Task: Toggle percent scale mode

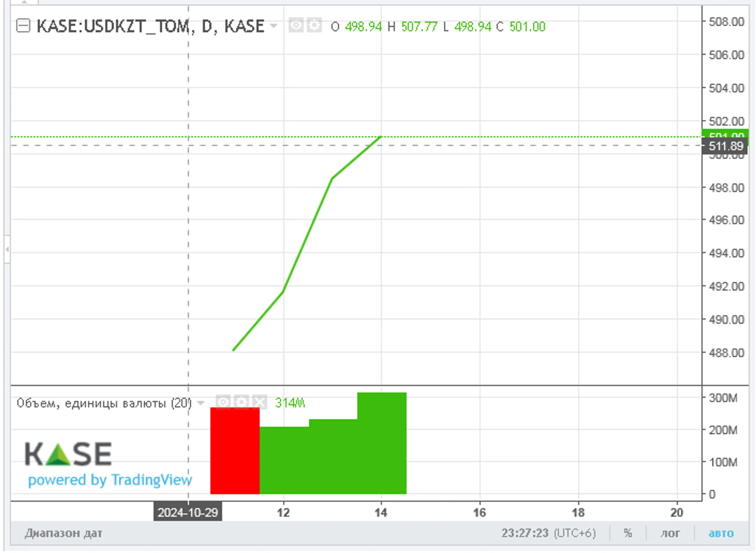Action: [x=628, y=533]
